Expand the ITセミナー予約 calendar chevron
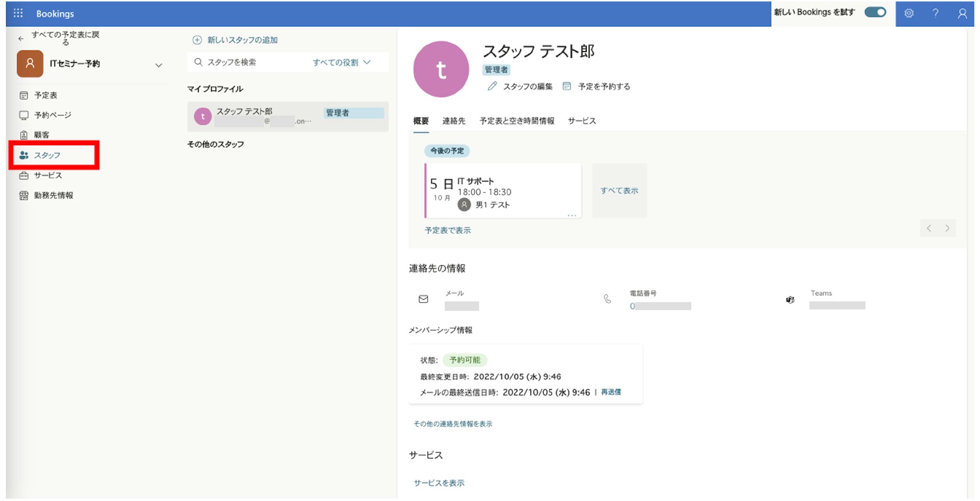Image resolution: width=980 pixels, height=501 pixels. [x=158, y=65]
